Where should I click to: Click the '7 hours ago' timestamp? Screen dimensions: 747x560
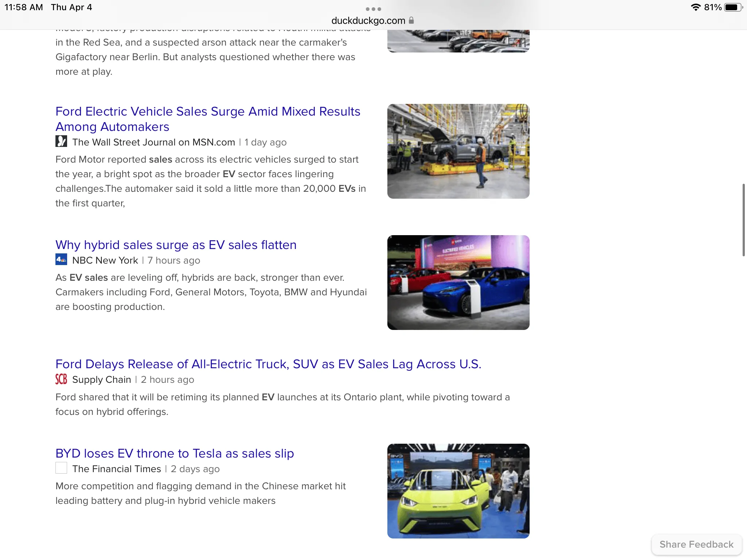[x=174, y=260]
